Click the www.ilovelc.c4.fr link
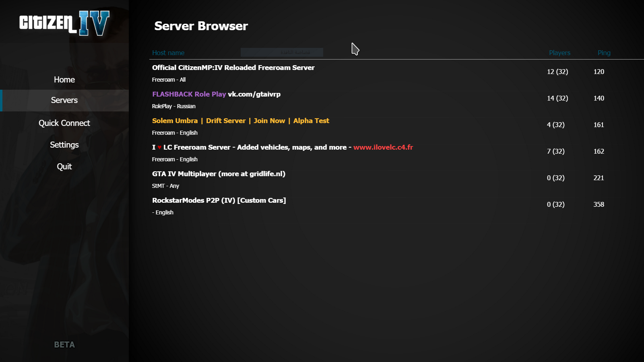The height and width of the screenshot is (362, 644). pyautogui.click(x=383, y=147)
